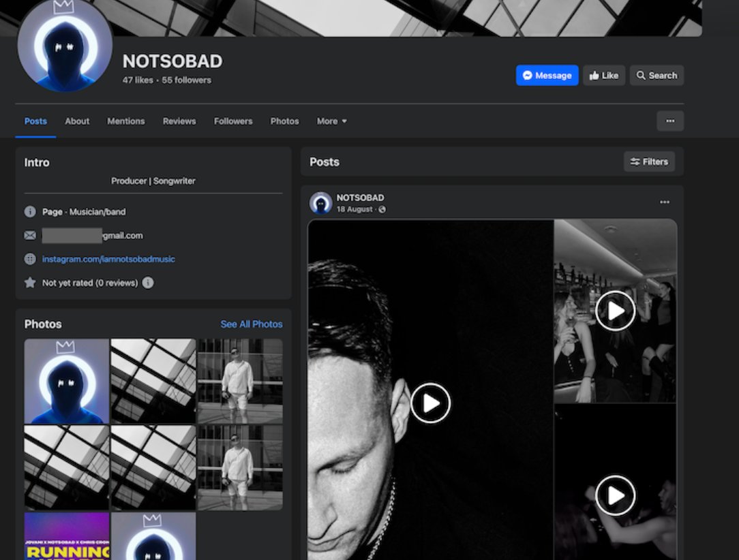739x560 pixels.
Task: Open the top-row architecture photo thumbnail
Action: (153, 381)
